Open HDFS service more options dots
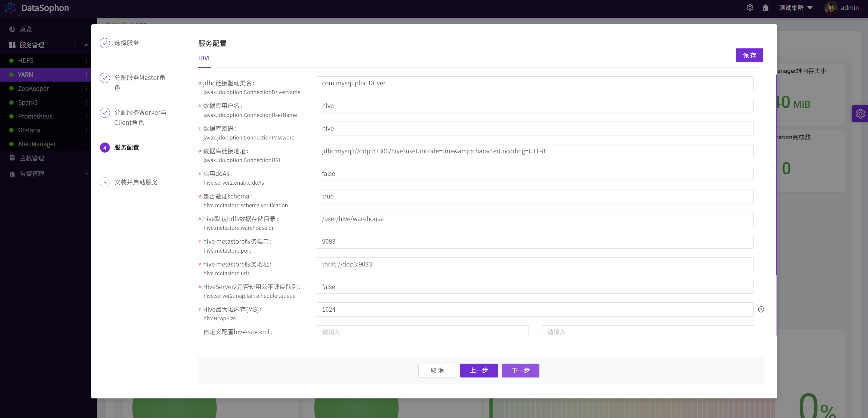This screenshot has height=418, width=868. pos(87,61)
